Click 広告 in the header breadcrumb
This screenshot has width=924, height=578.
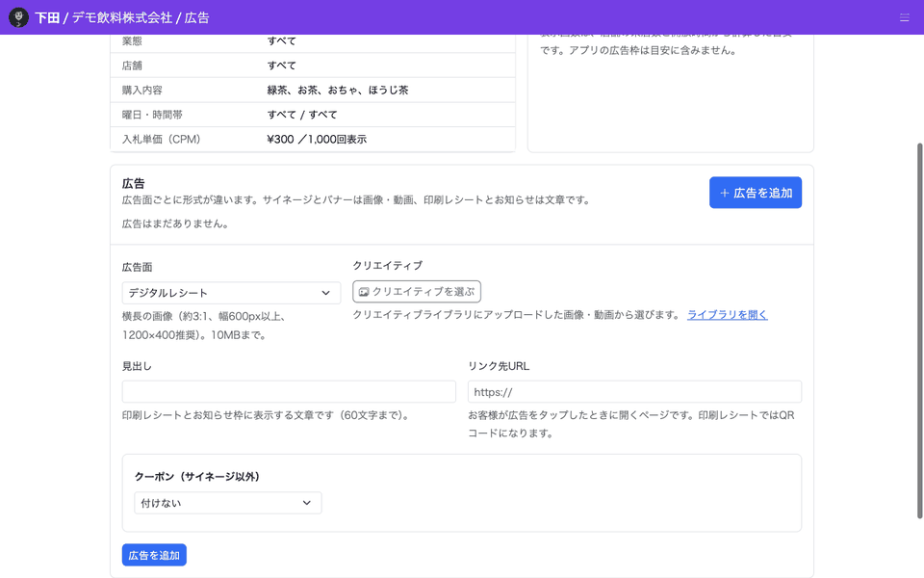[x=196, y=17]
